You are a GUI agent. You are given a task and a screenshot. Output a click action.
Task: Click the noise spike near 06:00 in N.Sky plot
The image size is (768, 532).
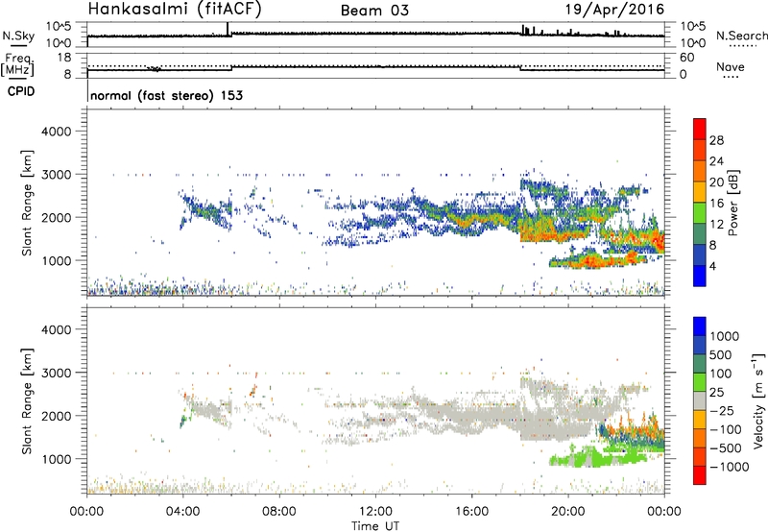pyautogui.click(x=228, y=29)
